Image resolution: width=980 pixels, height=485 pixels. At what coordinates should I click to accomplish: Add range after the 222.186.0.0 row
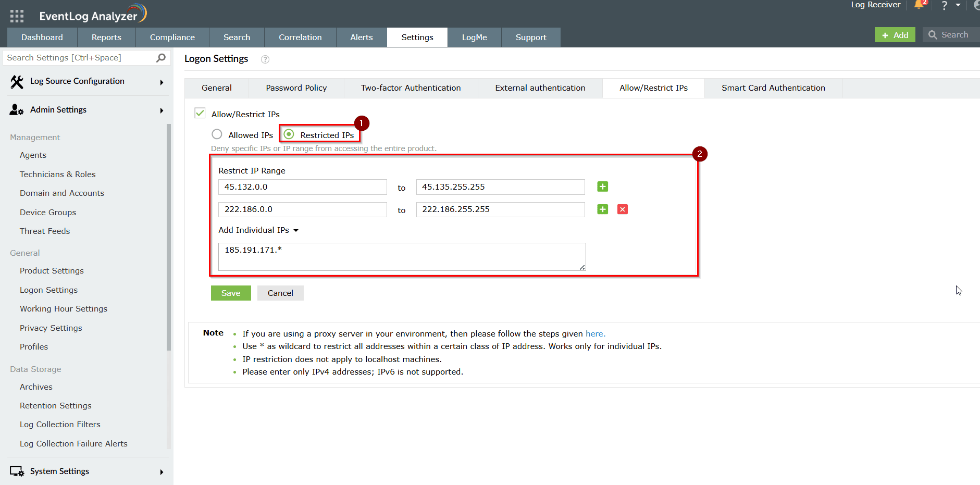coord(602,209)
